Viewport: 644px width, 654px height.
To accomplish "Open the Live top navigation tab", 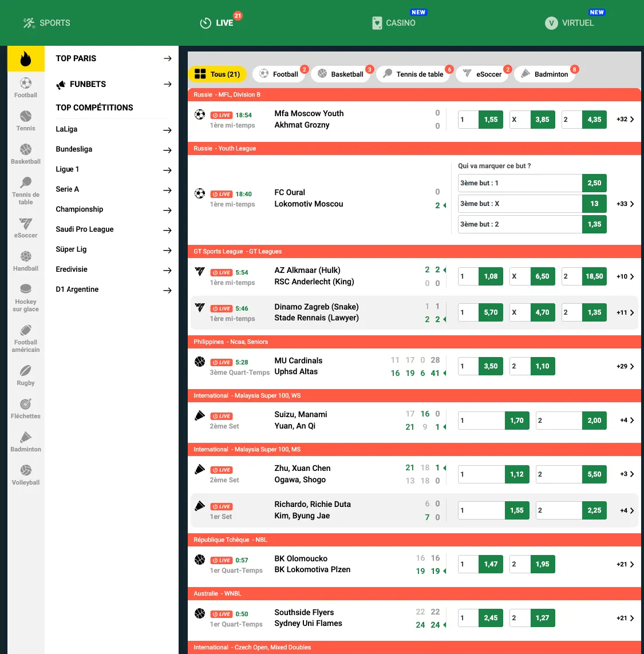I will click(x=217, y=23).
